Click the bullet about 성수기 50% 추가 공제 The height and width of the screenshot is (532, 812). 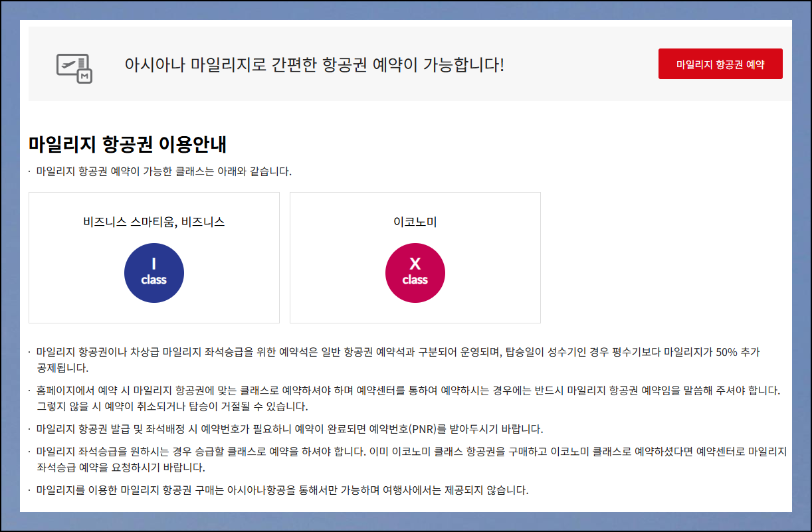click(x=398, y=359)
